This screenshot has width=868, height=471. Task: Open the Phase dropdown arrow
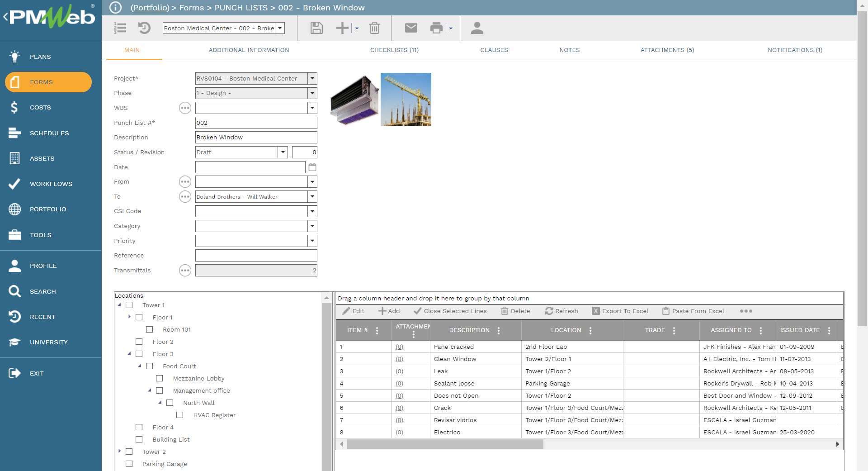coord(312,93)
